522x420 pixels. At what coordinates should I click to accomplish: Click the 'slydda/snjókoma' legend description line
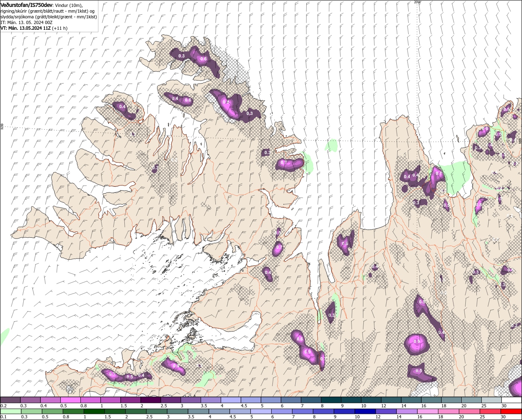pos(49,17)
